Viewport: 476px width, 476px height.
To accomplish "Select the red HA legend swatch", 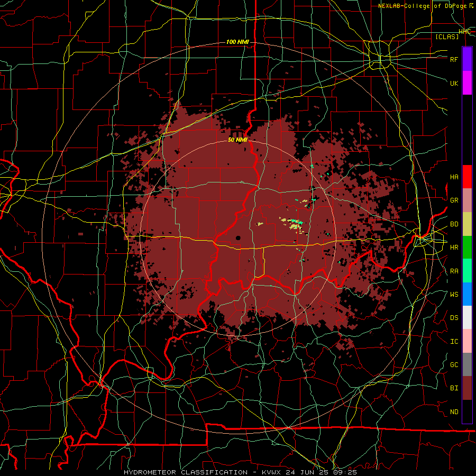I will click(x=467, y=177).
